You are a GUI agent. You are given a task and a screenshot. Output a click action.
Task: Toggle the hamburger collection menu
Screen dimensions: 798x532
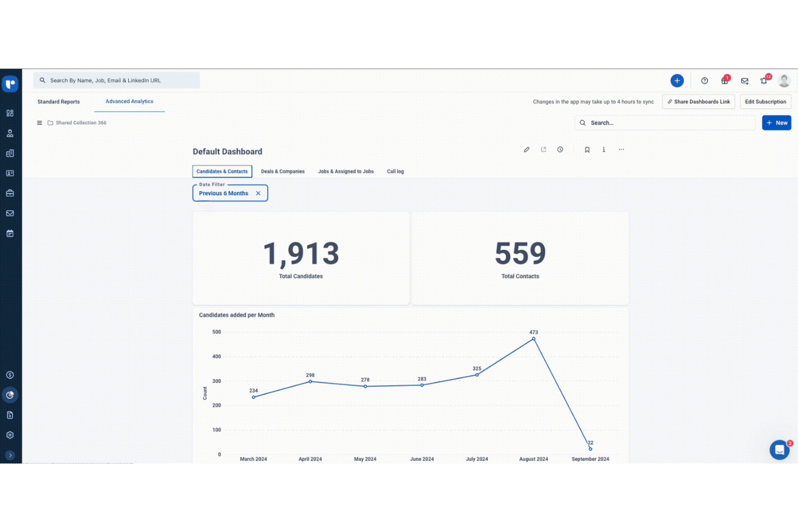point(39,123)
